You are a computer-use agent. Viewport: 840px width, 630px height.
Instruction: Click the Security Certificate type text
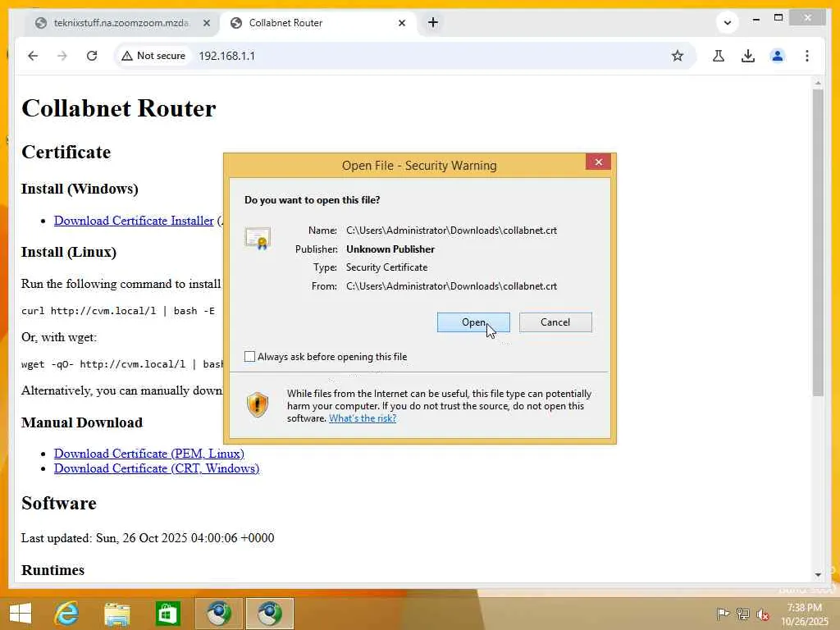[x=386, y=267]
